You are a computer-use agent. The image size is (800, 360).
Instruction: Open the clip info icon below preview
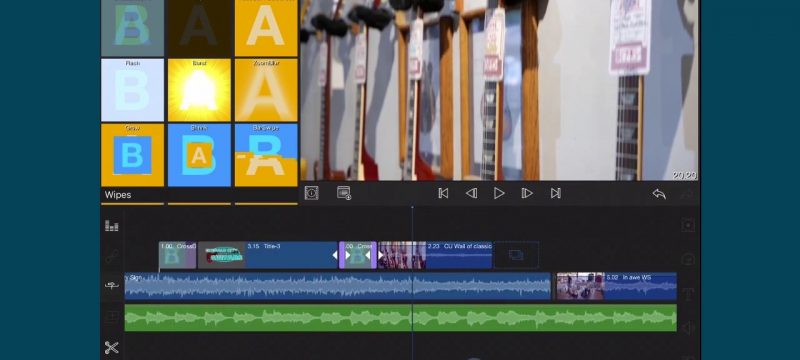click(311, 193)
